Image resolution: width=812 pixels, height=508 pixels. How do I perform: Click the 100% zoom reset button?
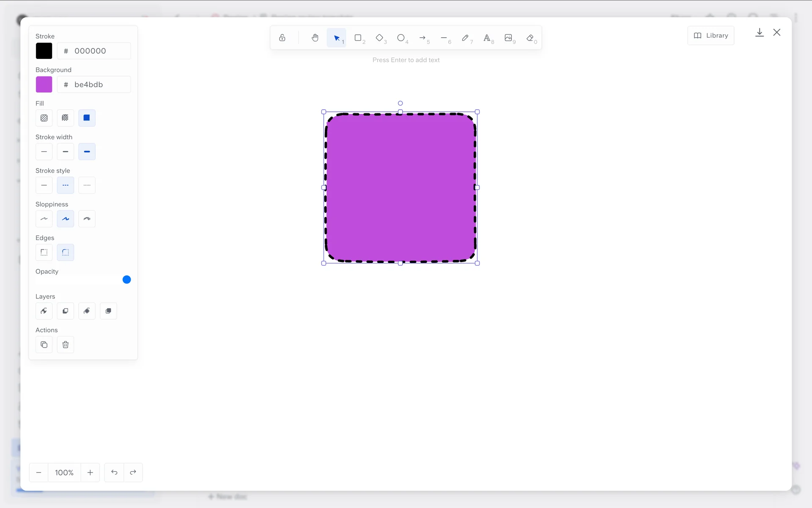pos(64,472)
